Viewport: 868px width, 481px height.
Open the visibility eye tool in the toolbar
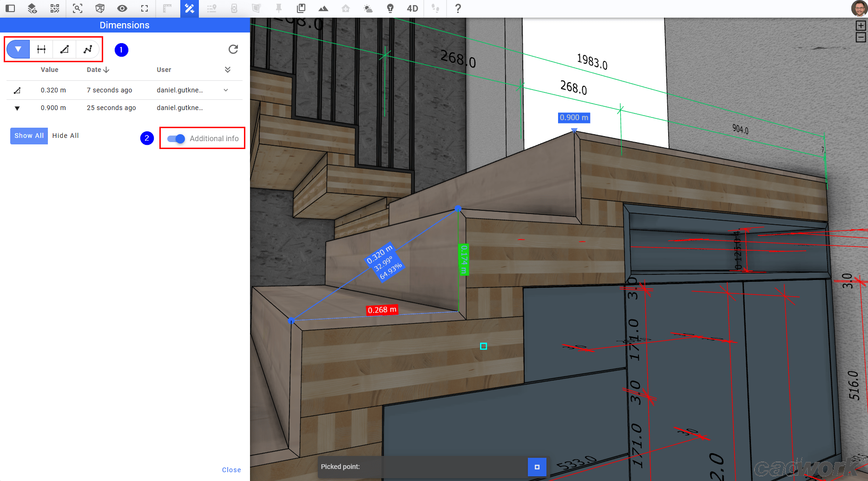pyautogui.click(x=122, y=8)
